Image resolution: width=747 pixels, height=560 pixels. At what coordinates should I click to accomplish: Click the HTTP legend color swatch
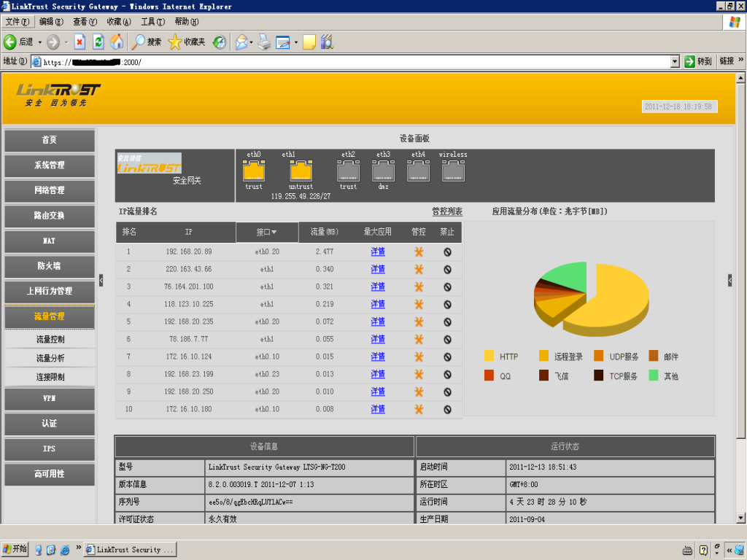(x=489, y=356)
